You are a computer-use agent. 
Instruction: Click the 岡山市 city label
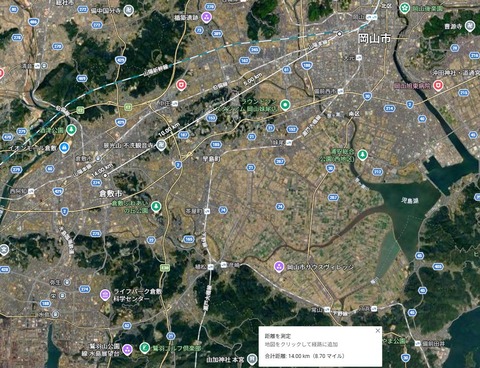pos(374,39)
